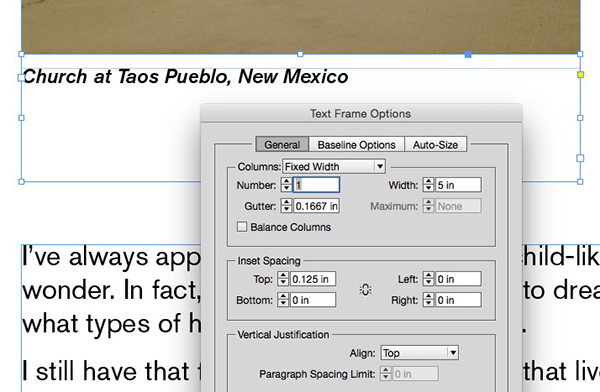Image resolution: width=600 pixels, height=392 pixels.
Task: Click the Gutter stepper arrows
Action: click(x=286, y=206)
